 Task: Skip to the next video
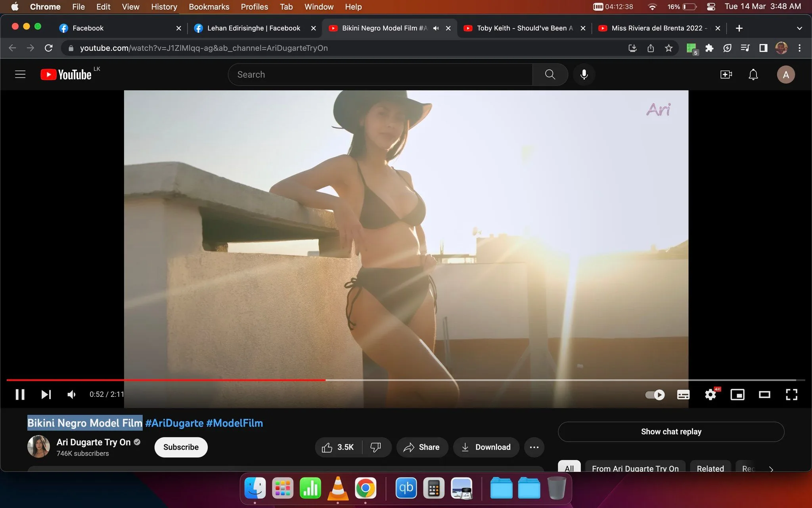click(x=46, y=394)
